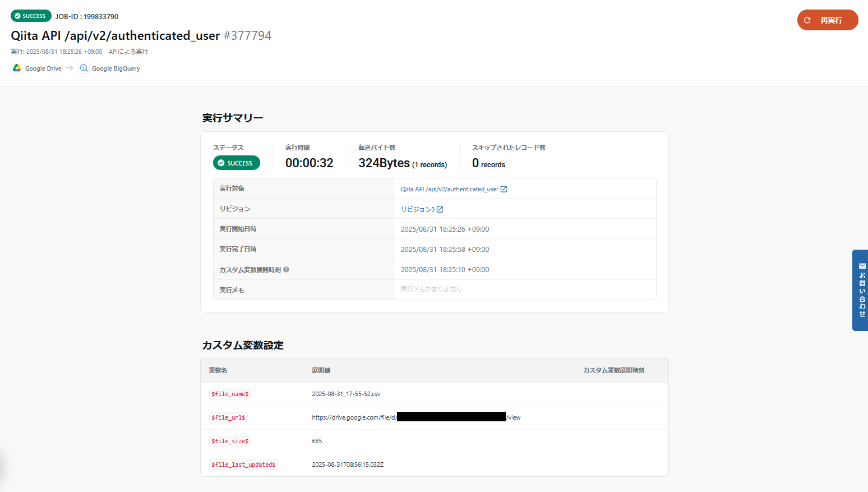868x492 pixels.
Task: Open the リビジョン3 link
Action: [x=417, y=209]
